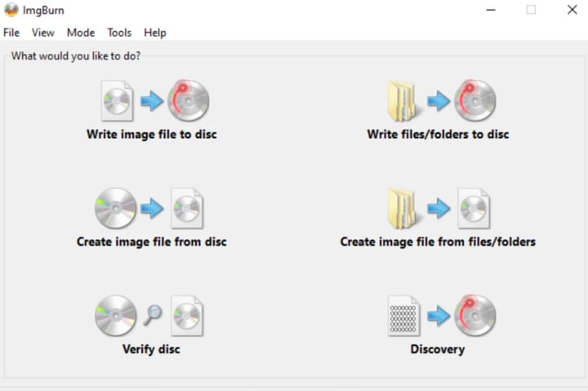Minimize the ImgBurn window
Image resolution: width=588 pixels, height=391 pixels.
(491, 10)
